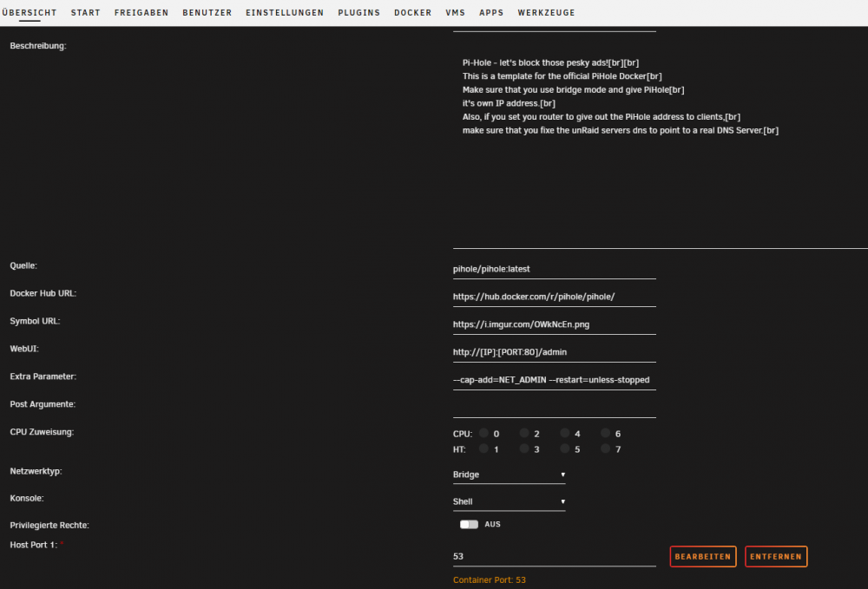
Task: Open the Werkzeuge tab
Action: point(546,12)
